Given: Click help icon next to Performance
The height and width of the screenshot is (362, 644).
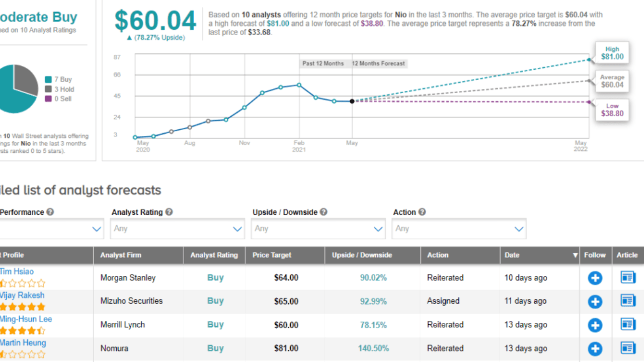Looking at the screenshot, I should coord(50,212).
